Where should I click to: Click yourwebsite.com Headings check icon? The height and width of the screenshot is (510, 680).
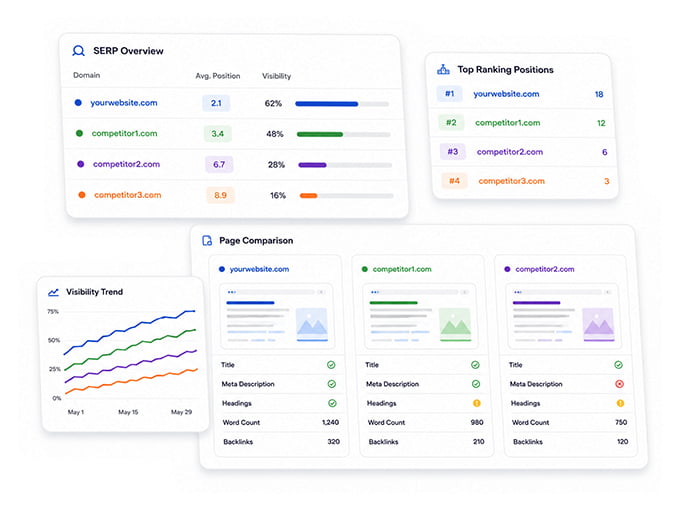point(332,403)
